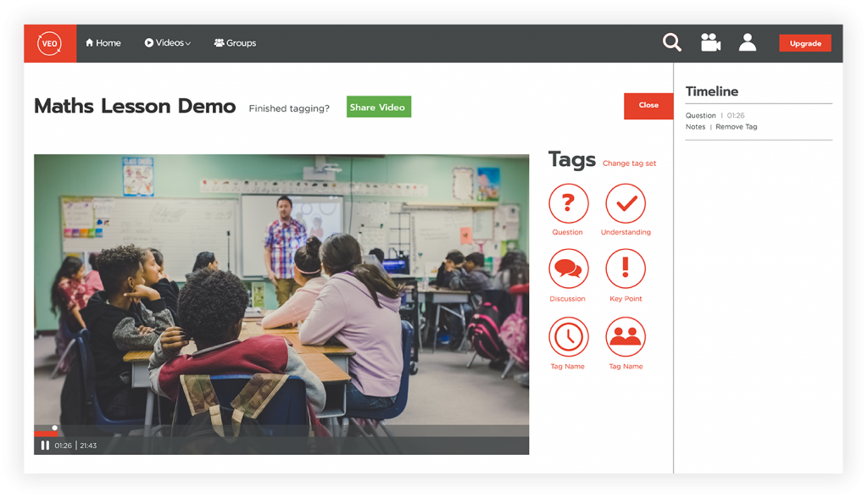Open the user profile icon
The height and width of the screenshot is (498, 868).
tap(748, 42)
